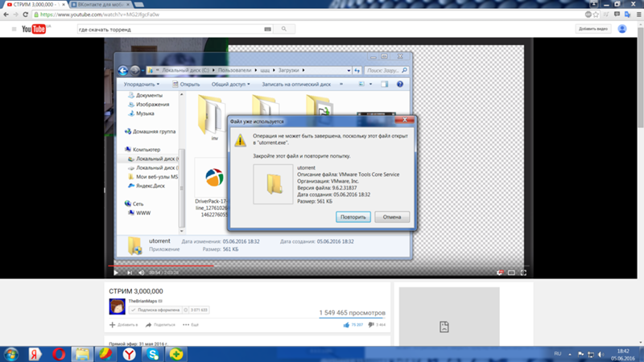Open the Yandex taskbar icon
This screenshot has width=644, height=362.
pos(35,354)
